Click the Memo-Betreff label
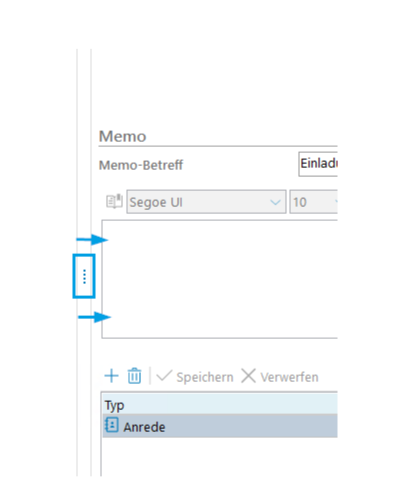This screenshot has width=412, height=499. tap(141, 165)
